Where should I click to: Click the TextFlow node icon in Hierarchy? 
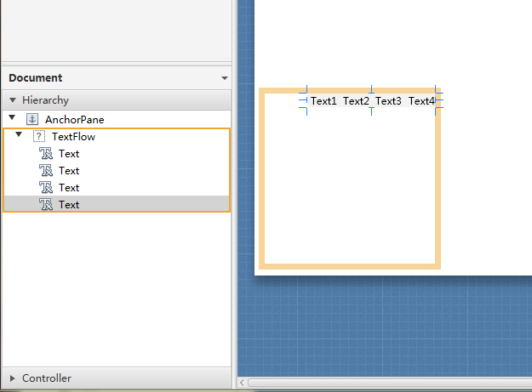(x=38, y=137)
